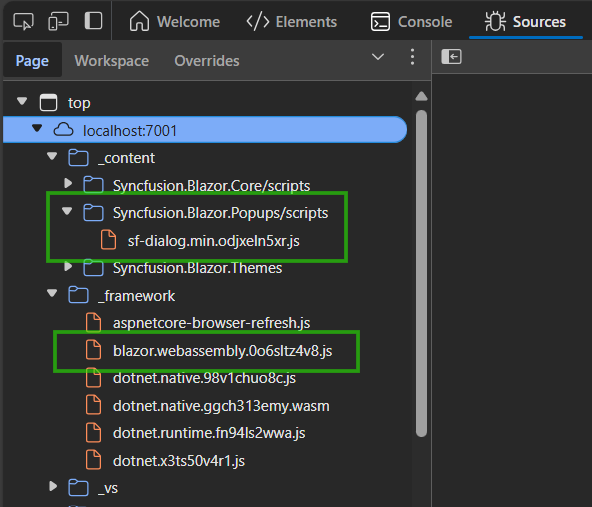
Task: Click the scrollbar up arrow
Action: [421, 96]
